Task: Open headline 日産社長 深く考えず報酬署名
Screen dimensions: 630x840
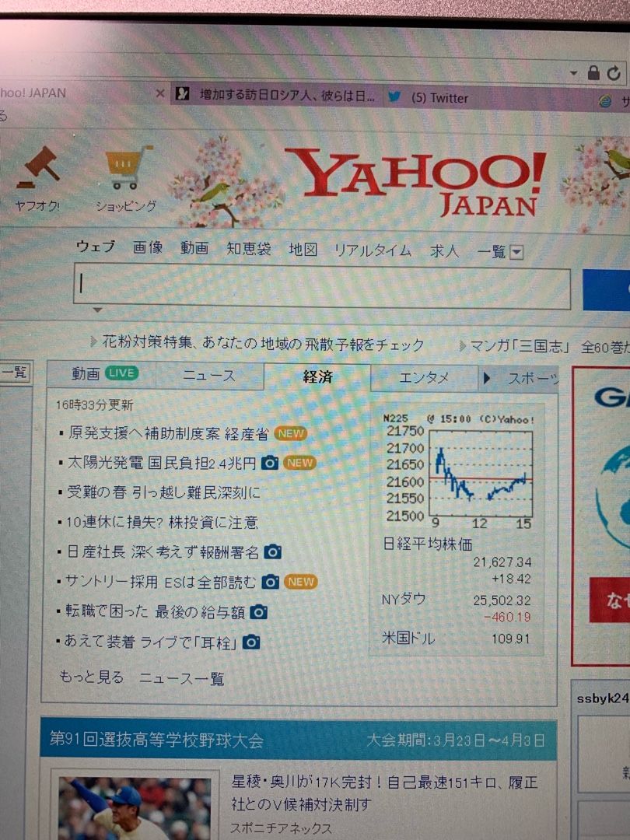Action: pyautogui.click(x=163, y=551)
